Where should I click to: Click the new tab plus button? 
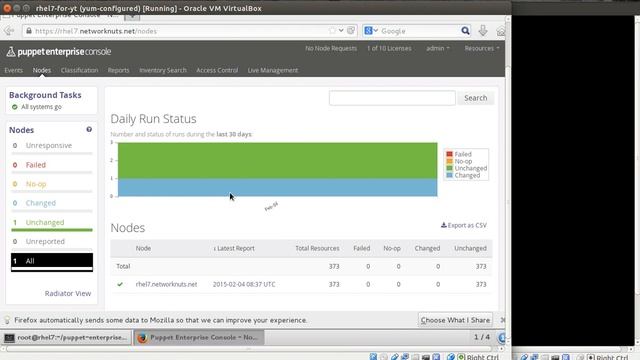pyautogui.click(x=132, y=17)
